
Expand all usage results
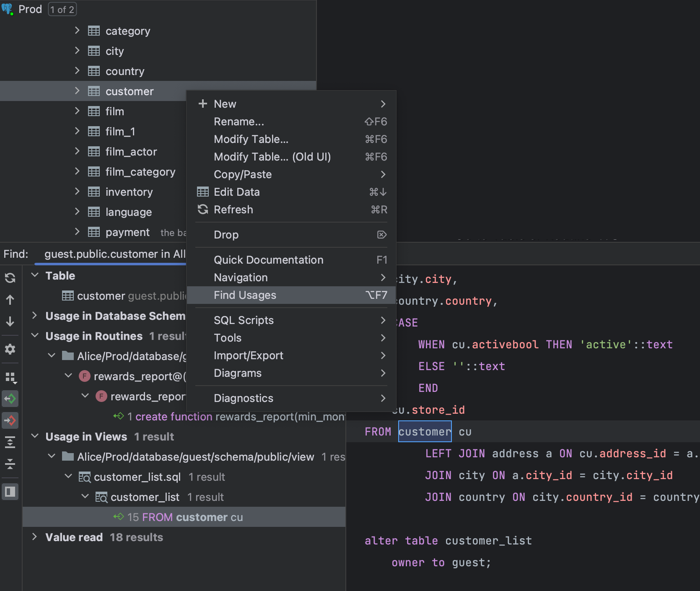[x=10, y=442]
